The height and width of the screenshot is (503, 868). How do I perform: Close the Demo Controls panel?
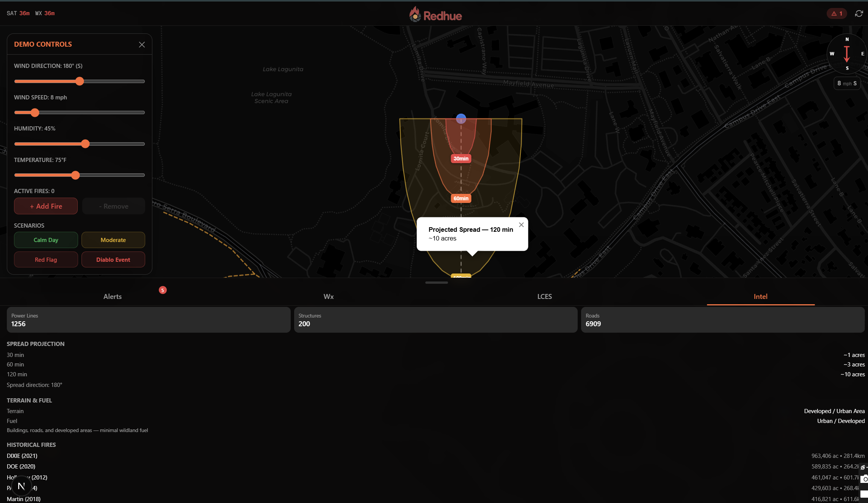pyautogui.click(x=142, y=45)
